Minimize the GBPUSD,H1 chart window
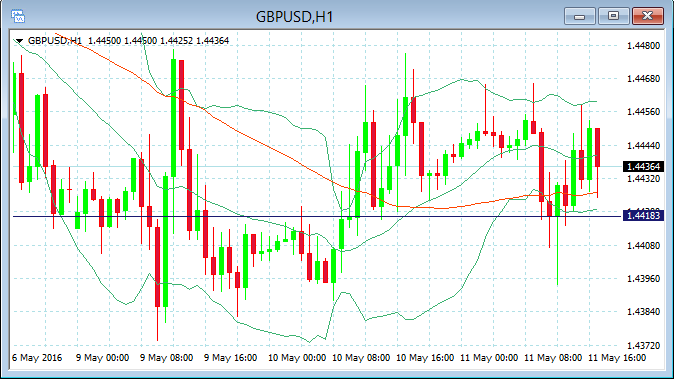The image size is (674, 379). point(579,16)
